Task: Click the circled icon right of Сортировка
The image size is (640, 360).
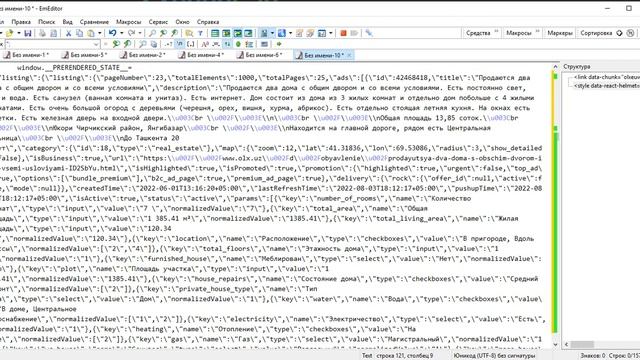Action: (630, 33)
